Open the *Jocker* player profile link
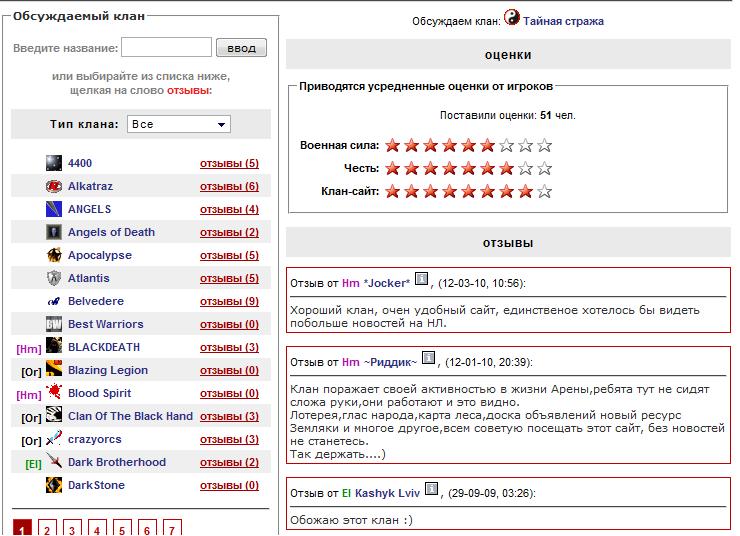This screenshot has height=536, width=740. pyautogui.click(x=387, y=283)
